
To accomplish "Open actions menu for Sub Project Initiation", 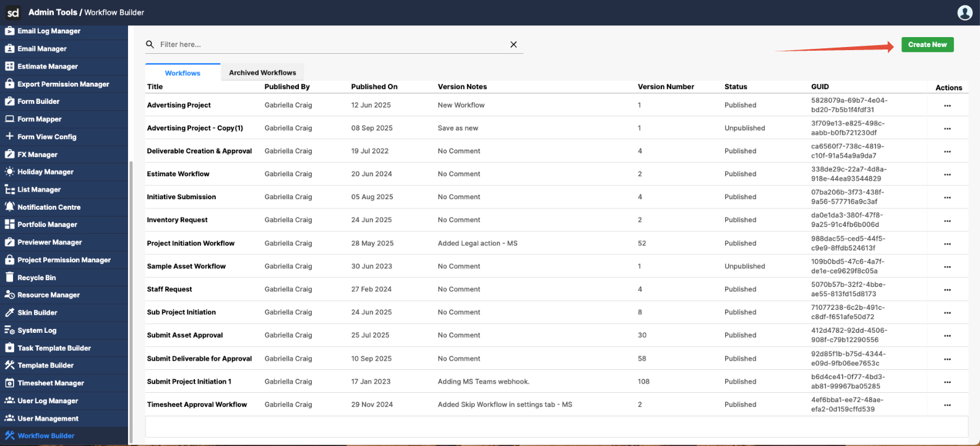I will coord(947,312).
